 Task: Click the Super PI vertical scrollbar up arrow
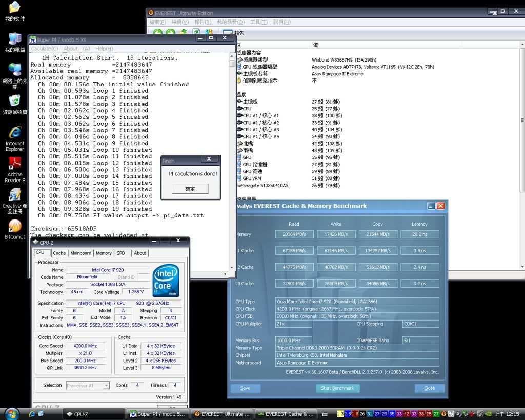(x=232, y=56)
